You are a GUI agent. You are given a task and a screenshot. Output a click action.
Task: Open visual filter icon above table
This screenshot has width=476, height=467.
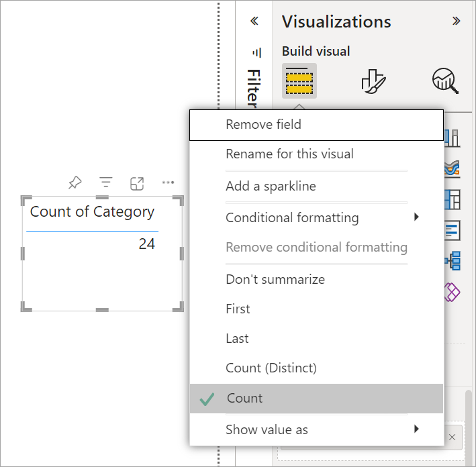point(106,182)
